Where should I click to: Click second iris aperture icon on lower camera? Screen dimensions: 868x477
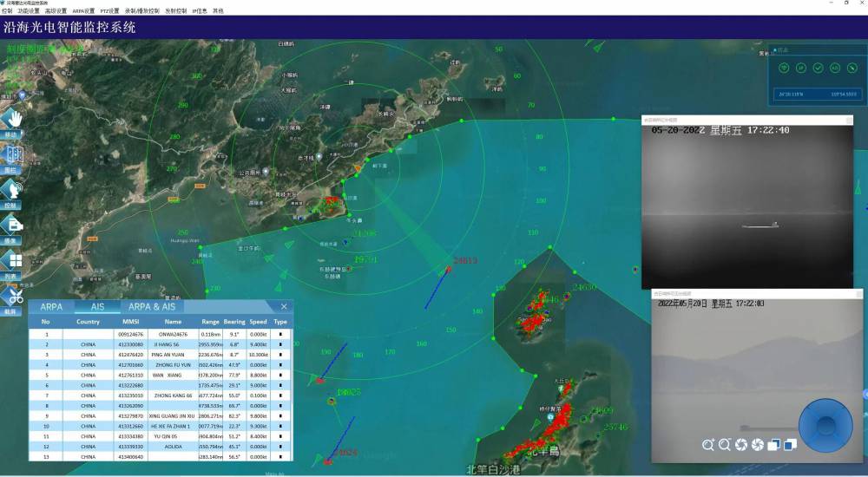(x=758, y=444)
